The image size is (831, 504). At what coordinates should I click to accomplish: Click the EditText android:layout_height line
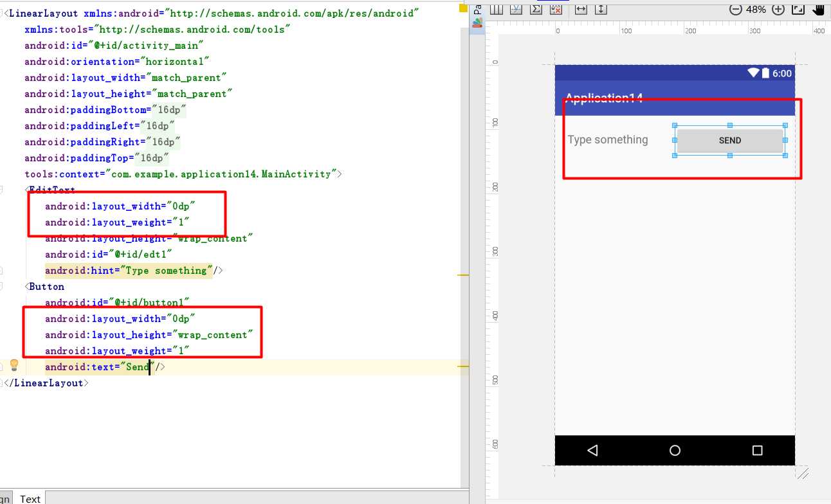pos(149,239)
